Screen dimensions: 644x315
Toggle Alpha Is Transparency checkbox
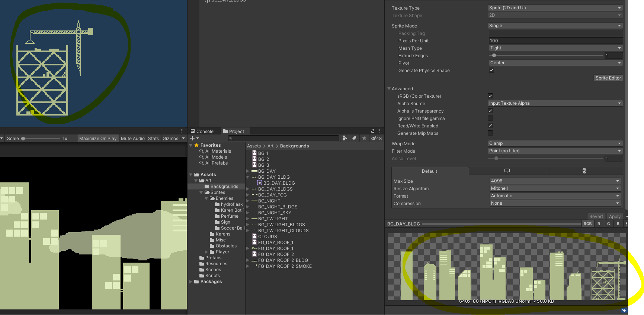point(490,111)
